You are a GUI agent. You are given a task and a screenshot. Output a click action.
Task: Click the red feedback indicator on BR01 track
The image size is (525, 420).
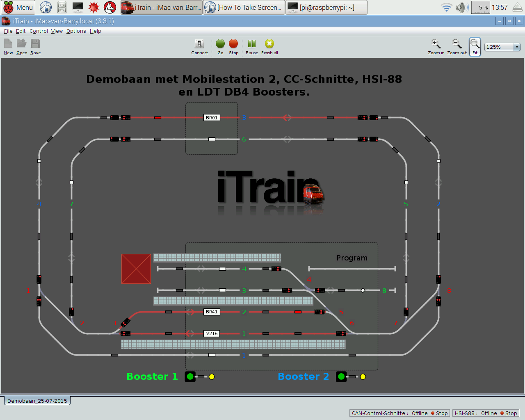click(x=157, y=118)
